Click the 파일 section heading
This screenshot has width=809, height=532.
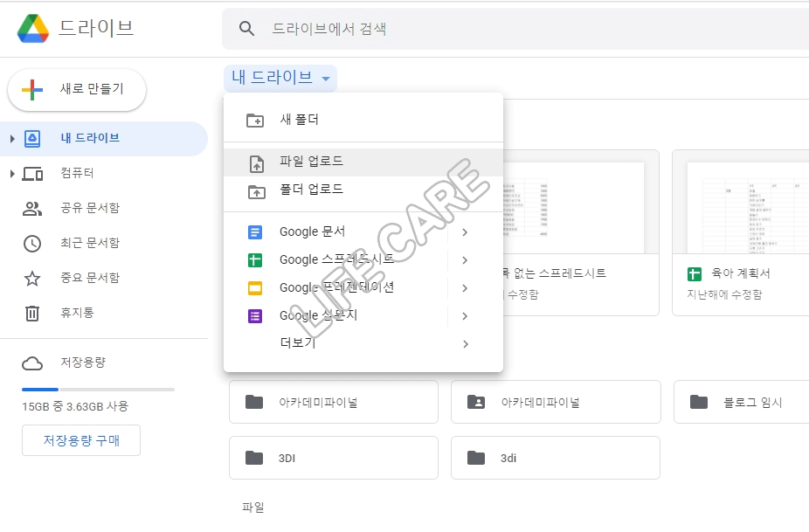[x=253, y=508]
